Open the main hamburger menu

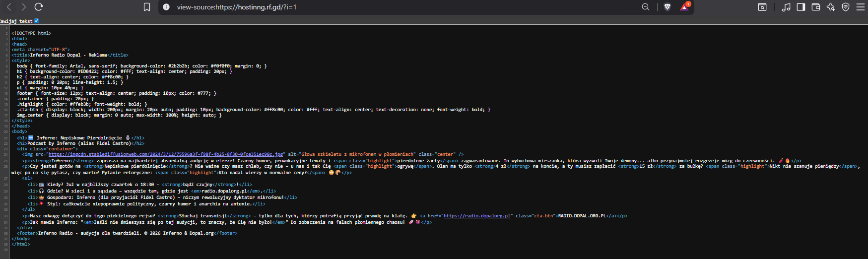coord(861,7)
